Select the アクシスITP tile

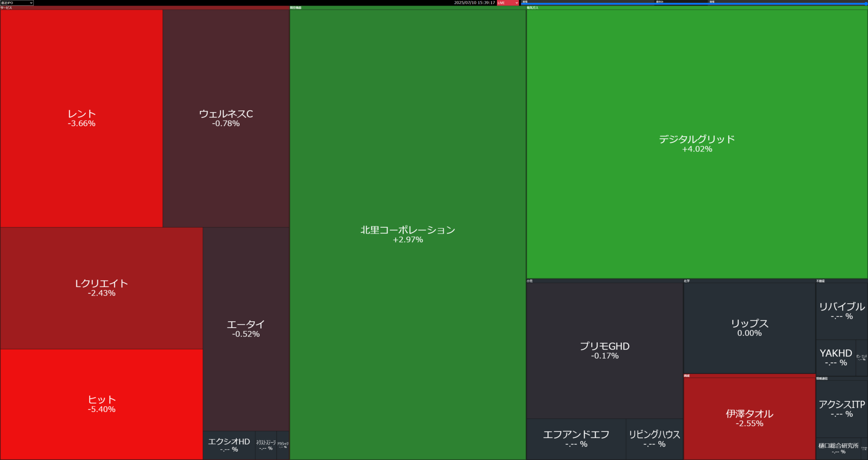pyautogui.click(x=841, y=409)
